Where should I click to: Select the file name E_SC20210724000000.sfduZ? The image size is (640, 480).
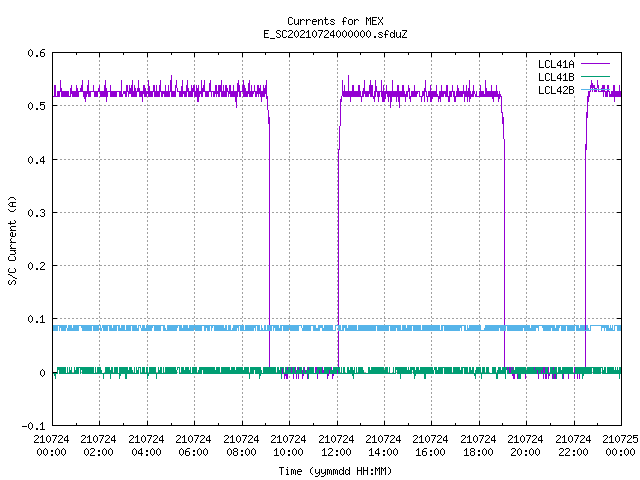[335, 34]
